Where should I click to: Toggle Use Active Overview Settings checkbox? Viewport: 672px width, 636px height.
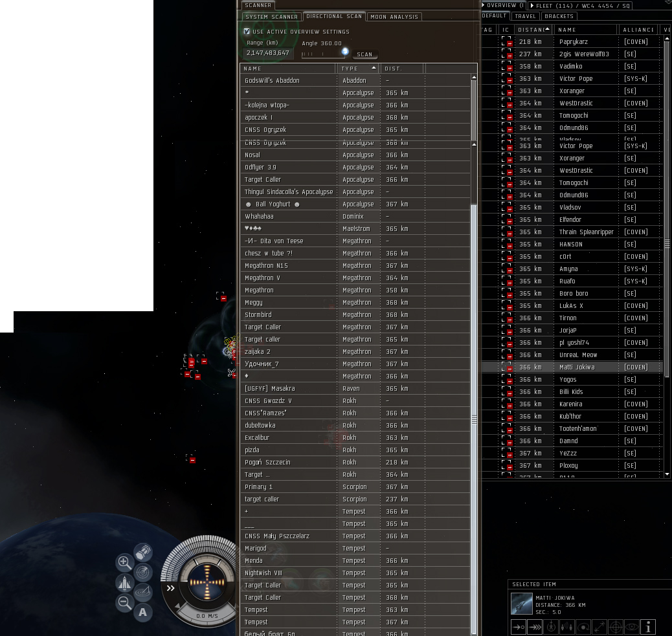click(x=247, y=31)
